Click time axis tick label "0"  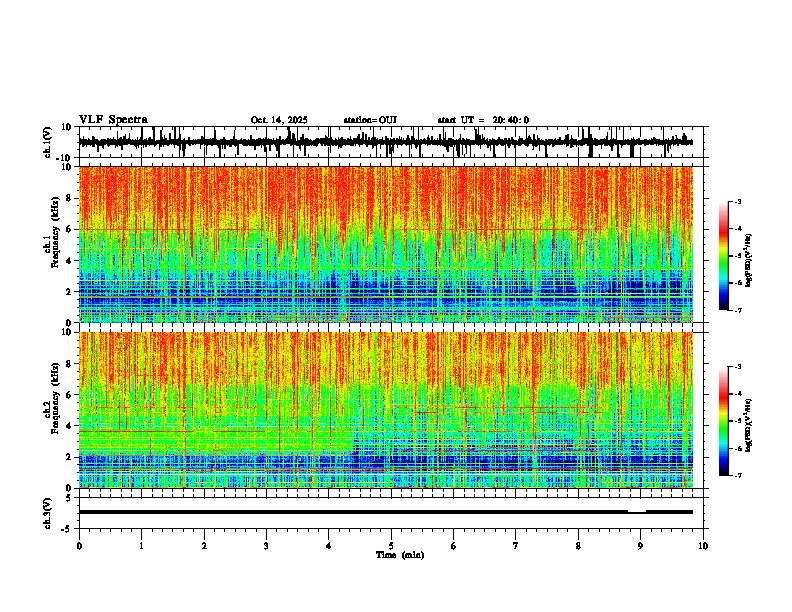[x=79, y=546]
